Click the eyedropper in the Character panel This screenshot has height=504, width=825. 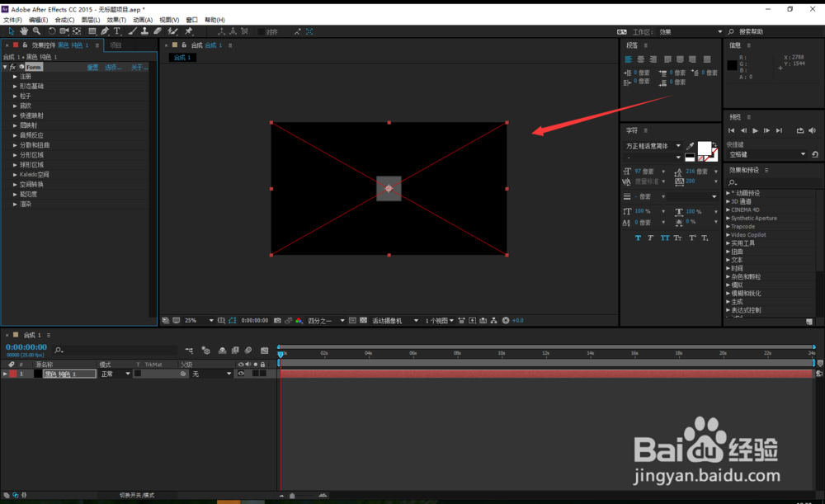(690, 146)
